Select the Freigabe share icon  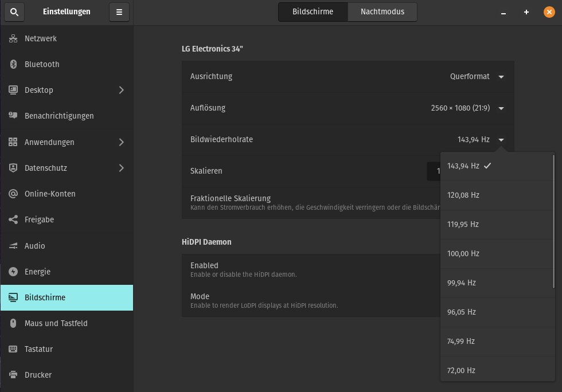pyautogui.click(x=13, y=219)
